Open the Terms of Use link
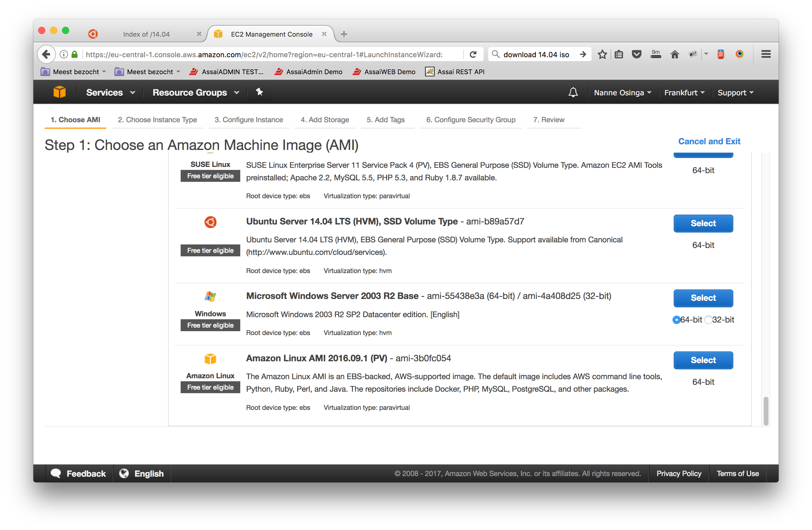 coord(737,473)
